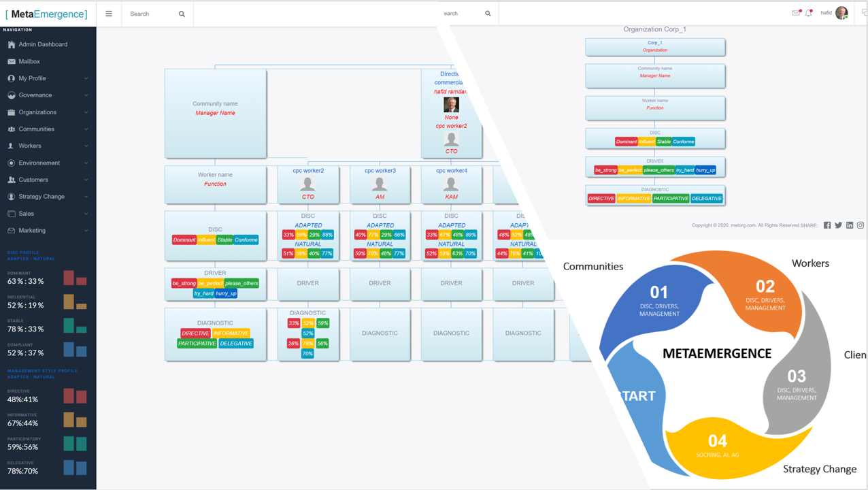This screenshot has width=868, height=490.
Task: Click the Conforme badge in the Organization Corp_1 panel
Action: click(684, 142)
